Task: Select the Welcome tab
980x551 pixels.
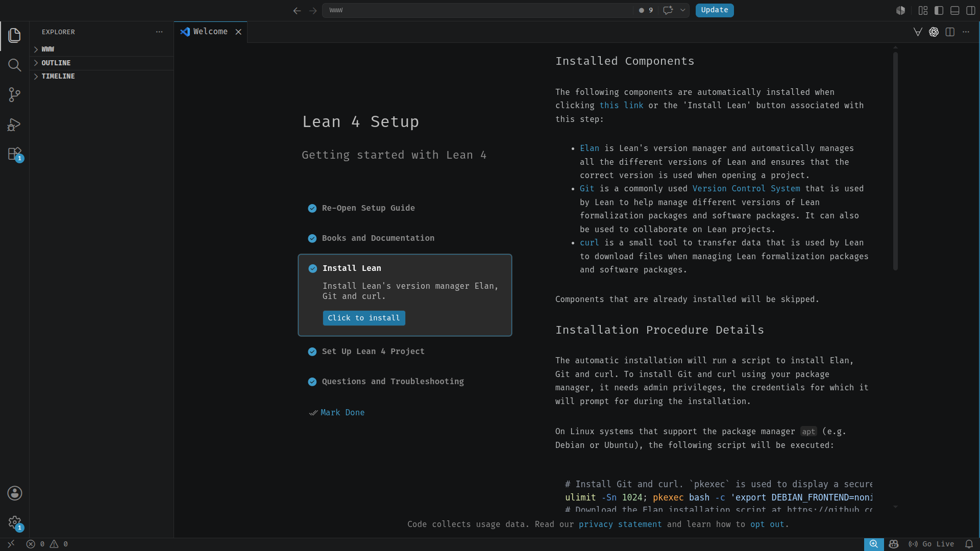Action: 210,32
